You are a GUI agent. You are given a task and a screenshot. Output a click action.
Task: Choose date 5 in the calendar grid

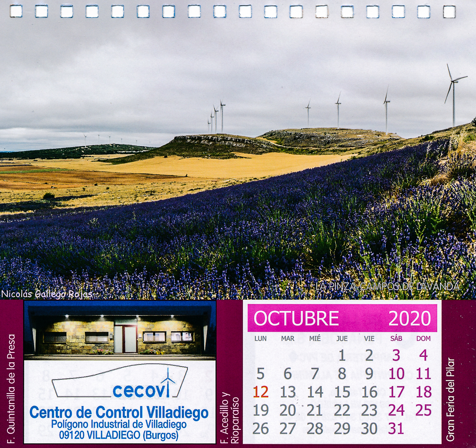pyautogui.click(x=261, y=374)
